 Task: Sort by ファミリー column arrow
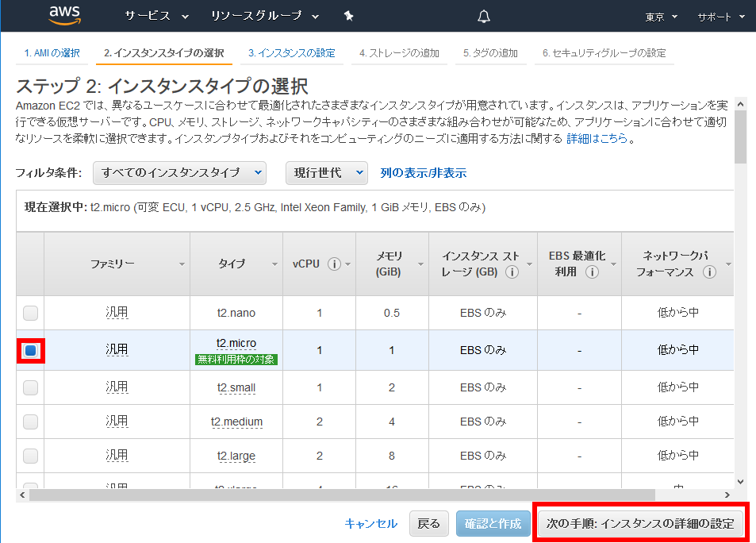[182, 264]
